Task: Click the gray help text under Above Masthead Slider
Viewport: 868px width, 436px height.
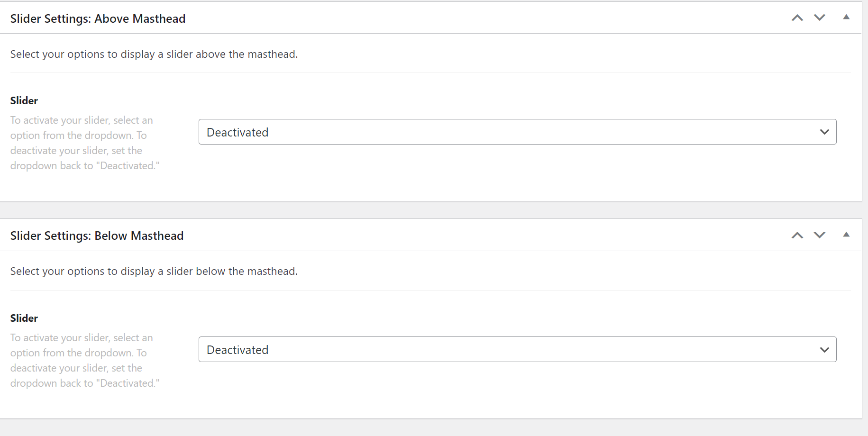Action: (85, 143)
